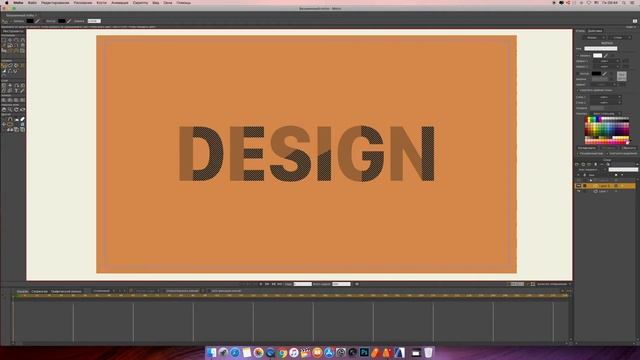The height and width of the screenshot is (360, 640).
Task: Click the Вставить button in Style panel
Action: click(x=609, y=148)
